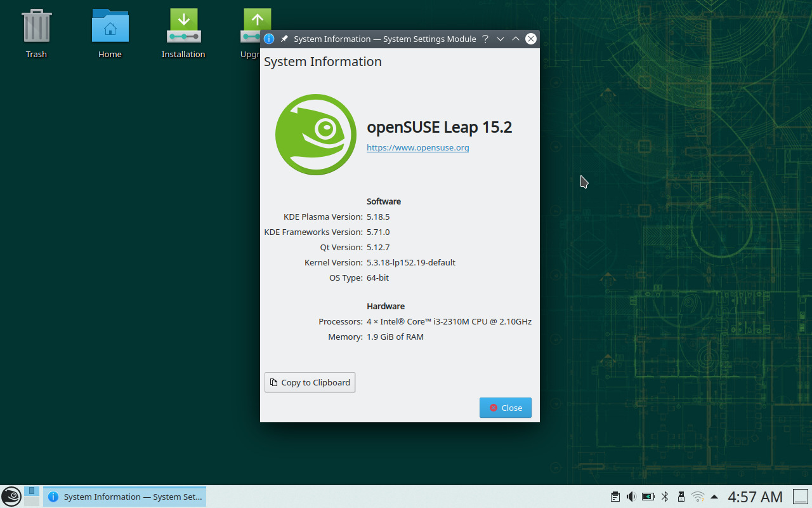Open the wireless network tray icon

[698, 497]
